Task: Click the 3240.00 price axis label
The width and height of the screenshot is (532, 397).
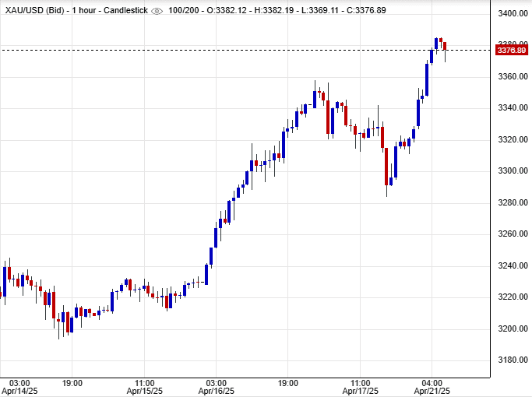Action: 513,265
